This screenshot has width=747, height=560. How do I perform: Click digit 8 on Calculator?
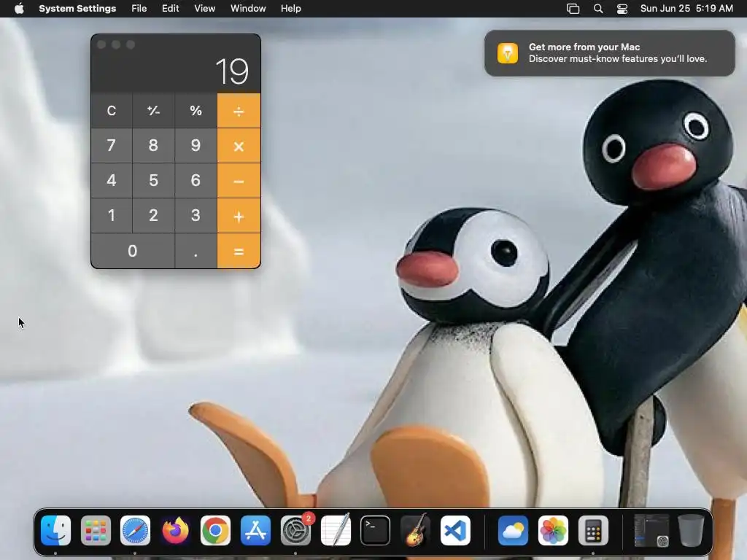(x=153, y=146)
